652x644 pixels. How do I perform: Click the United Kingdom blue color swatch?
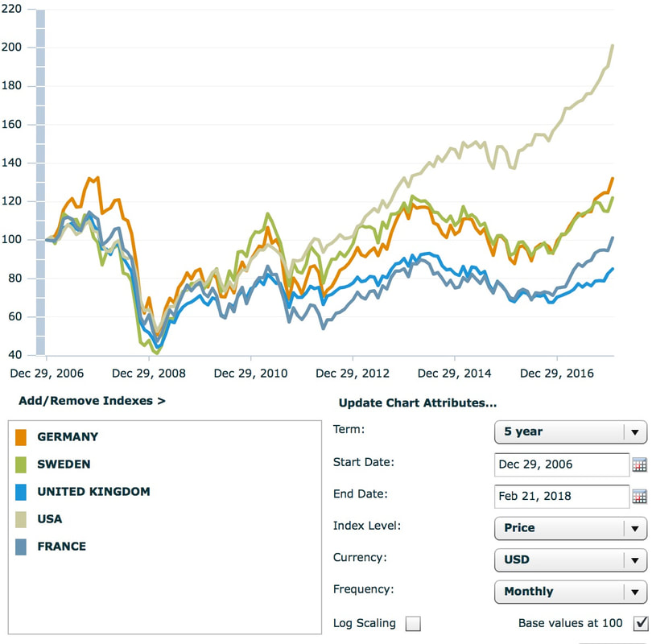point(21,492)
